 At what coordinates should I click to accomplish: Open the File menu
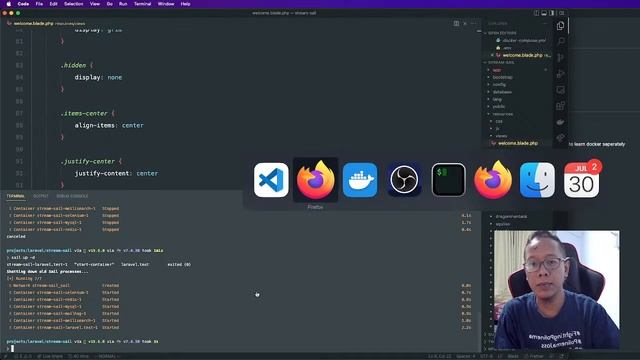click(x=39, y=4)
